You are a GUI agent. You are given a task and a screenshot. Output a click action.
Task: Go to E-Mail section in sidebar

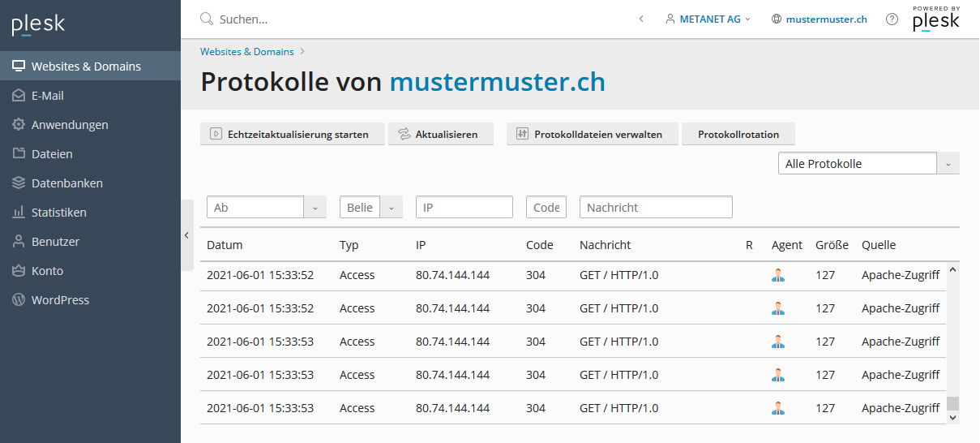click(47, 96)
